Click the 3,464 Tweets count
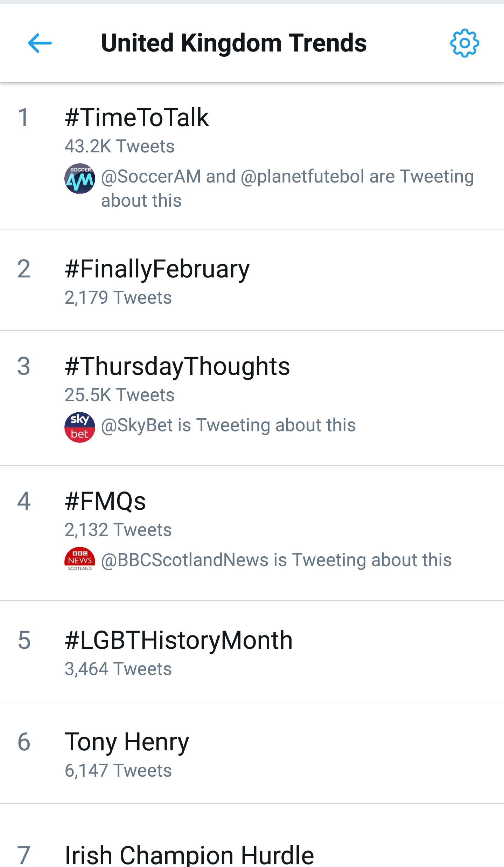This screenshot has height=867, width=504. (x=118, y=669)
